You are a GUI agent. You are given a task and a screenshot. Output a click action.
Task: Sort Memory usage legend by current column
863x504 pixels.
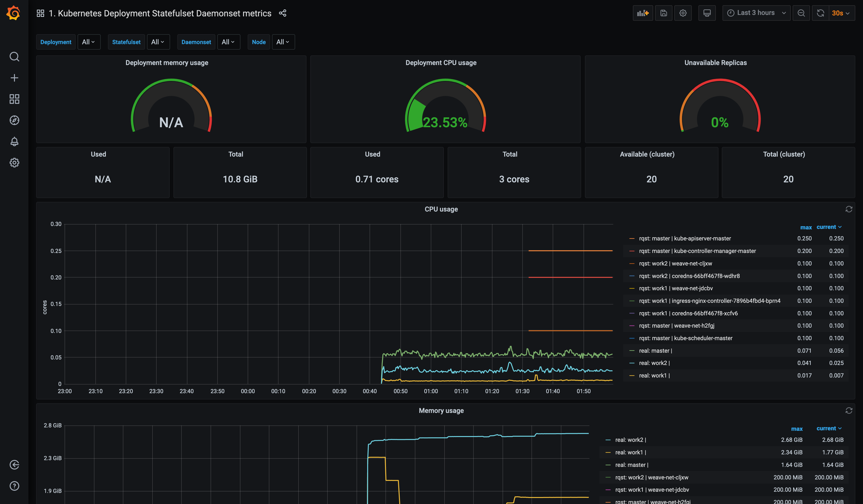pos(829,428)
